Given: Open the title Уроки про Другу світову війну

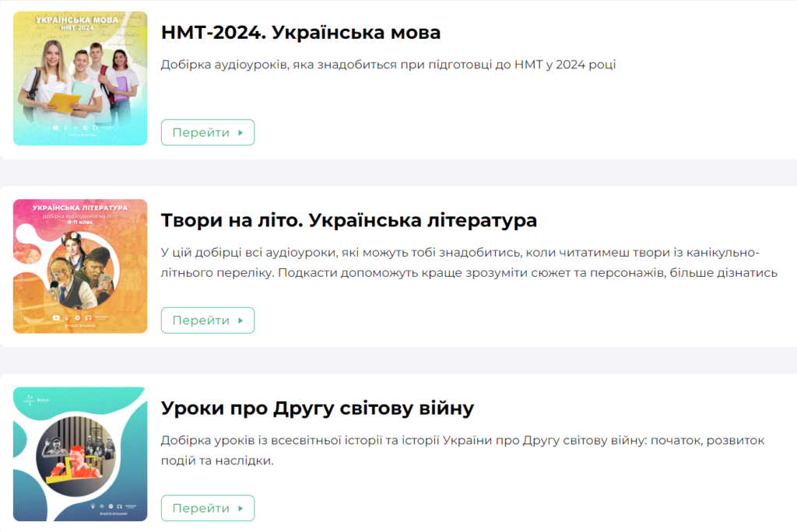Looking at the screenshot, I should coord(317,408).
